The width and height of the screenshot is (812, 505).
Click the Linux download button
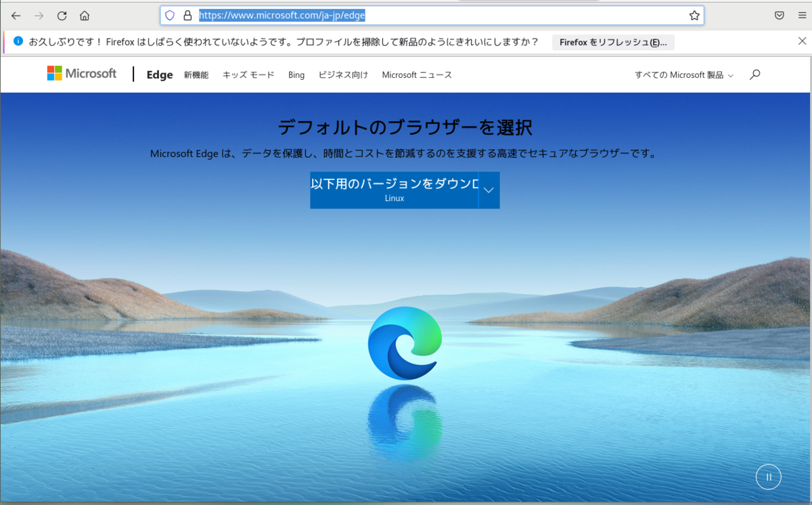[x=394, y=190]
